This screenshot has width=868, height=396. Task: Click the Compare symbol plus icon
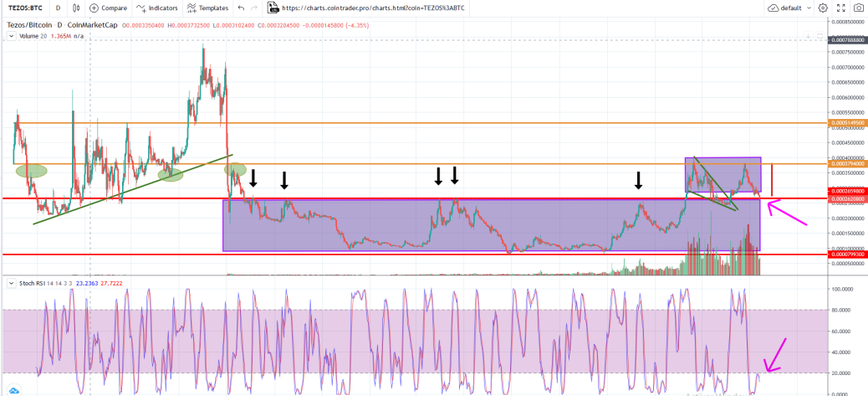pos(94,8)
